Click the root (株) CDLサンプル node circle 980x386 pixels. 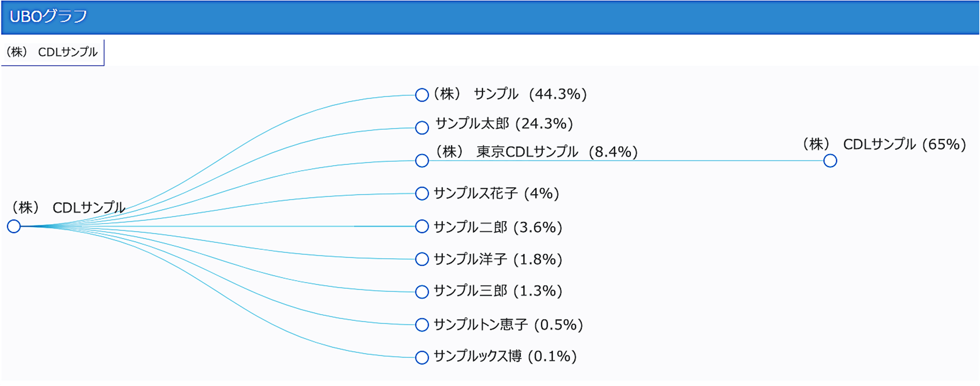14,226
